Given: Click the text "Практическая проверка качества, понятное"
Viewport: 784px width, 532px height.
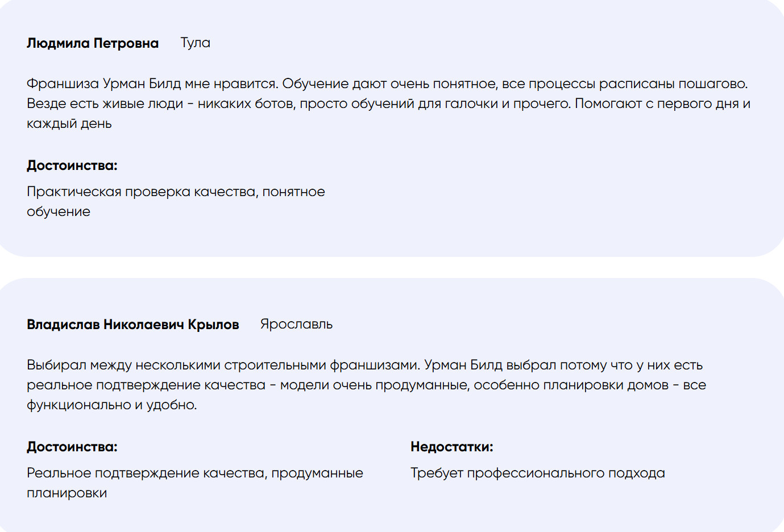Looking at the screenshot, I should click(176, 192).
